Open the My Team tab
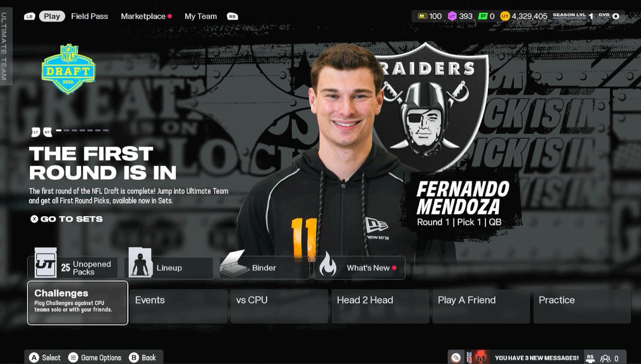 pos(201,16)
